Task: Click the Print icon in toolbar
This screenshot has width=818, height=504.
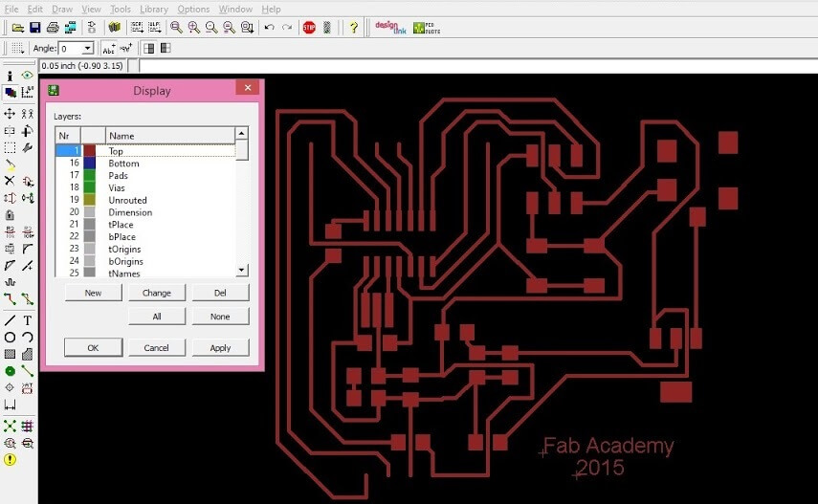Action: (x=53, y=28)
